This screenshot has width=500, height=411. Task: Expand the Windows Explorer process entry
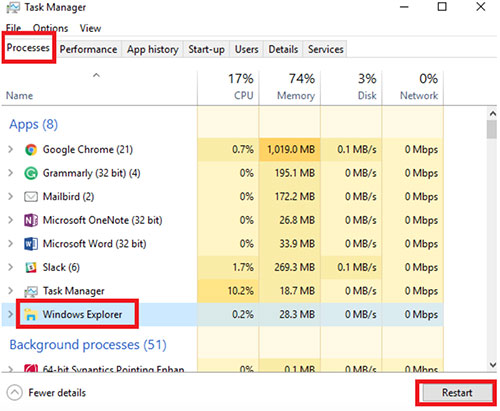click(x=11, y=314)
